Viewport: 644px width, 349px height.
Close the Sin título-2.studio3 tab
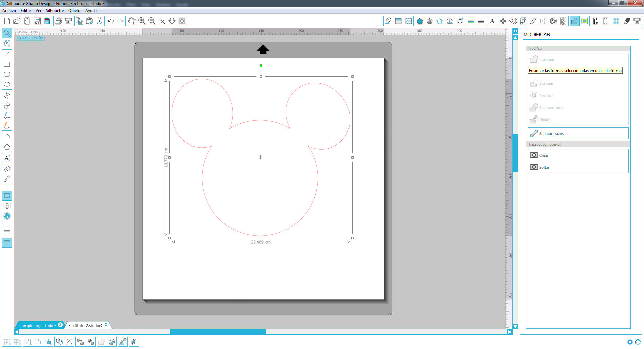pos(106,325)
